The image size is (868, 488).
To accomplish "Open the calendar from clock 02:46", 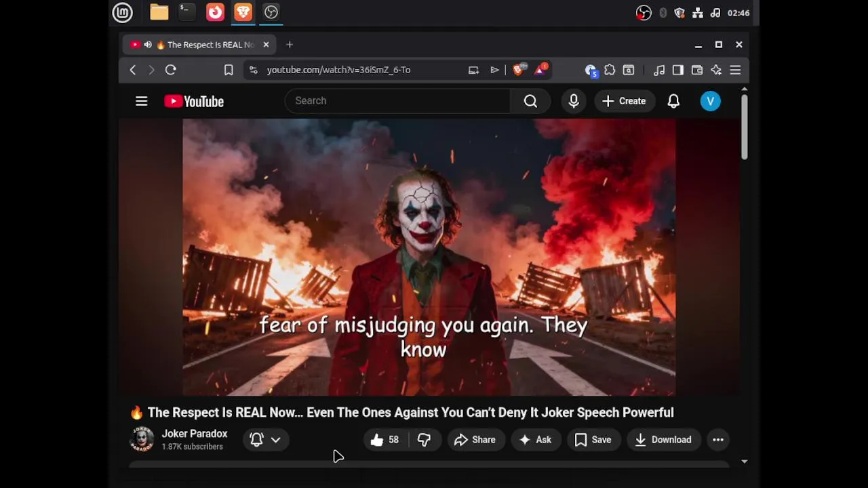I will (738, 13).
